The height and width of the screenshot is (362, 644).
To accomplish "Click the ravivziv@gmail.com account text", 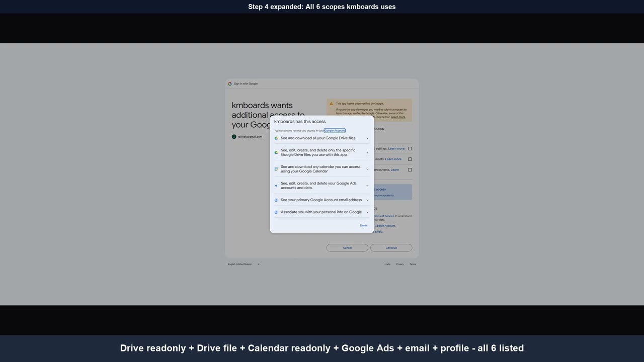I will [x=250, y=137].
